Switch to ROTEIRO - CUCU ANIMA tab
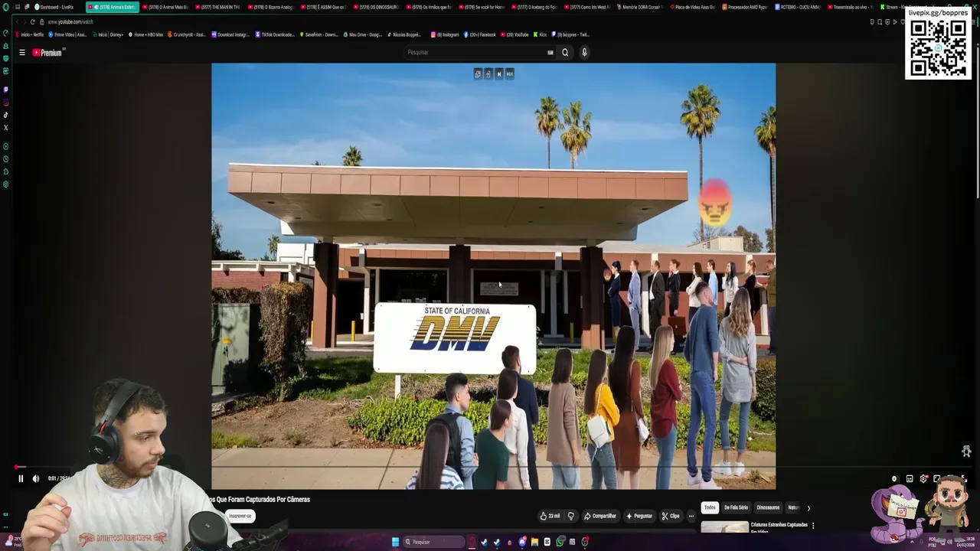The image size is (980, 551). click(799, 7)
